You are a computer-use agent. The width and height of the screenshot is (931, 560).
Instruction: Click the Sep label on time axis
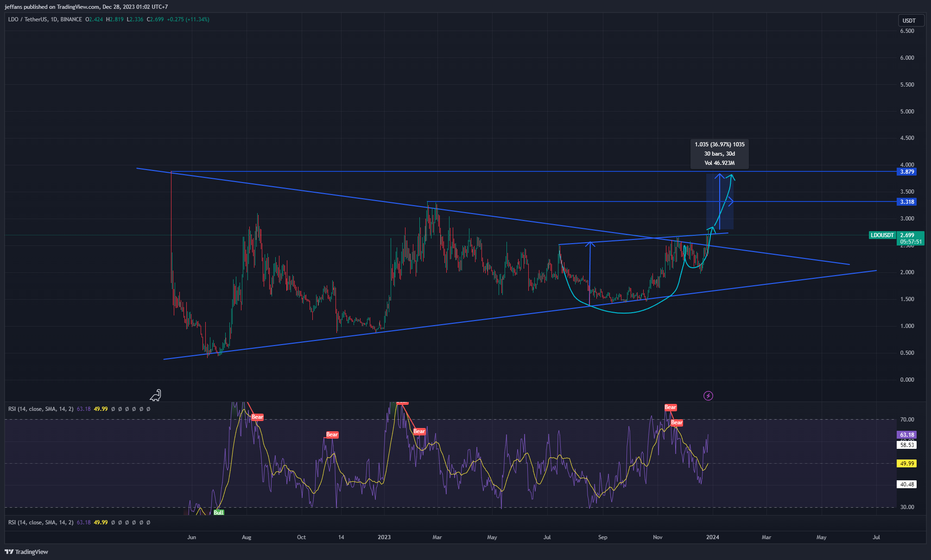602,537
